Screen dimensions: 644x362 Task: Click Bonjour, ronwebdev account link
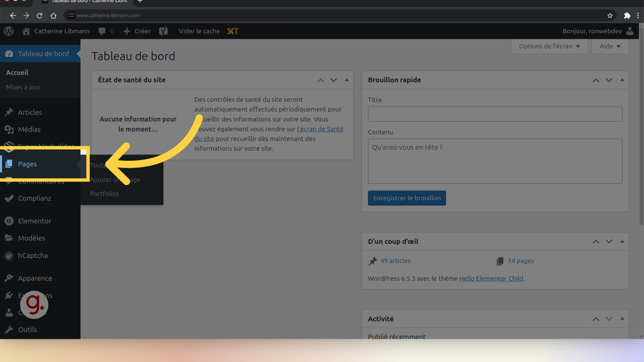click(x=592, y=31)
